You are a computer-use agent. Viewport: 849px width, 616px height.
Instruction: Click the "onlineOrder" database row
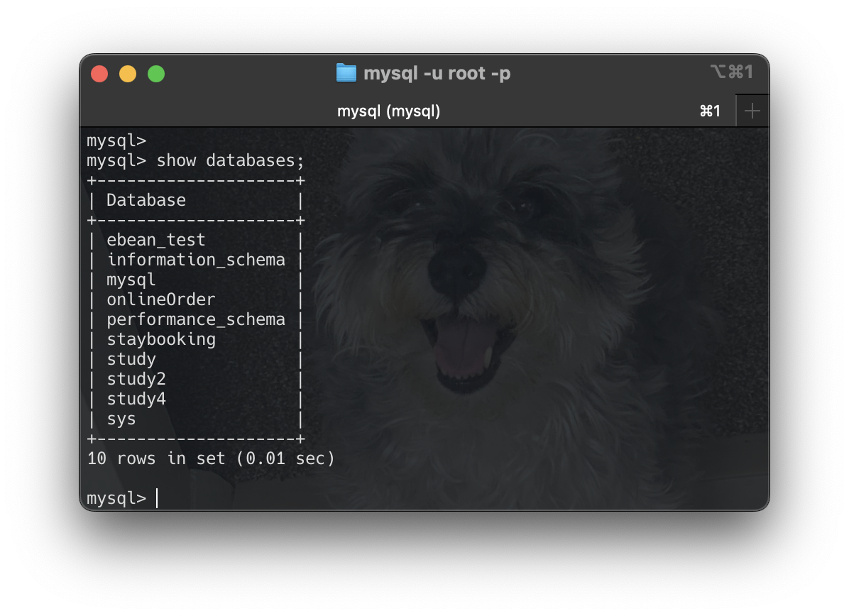point(161,299)
